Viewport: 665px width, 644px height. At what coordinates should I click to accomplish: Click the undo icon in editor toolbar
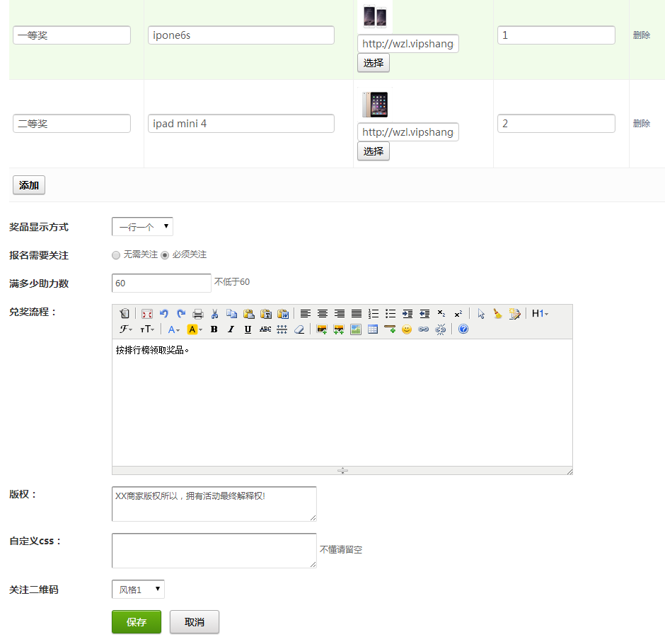pos(164,314)
